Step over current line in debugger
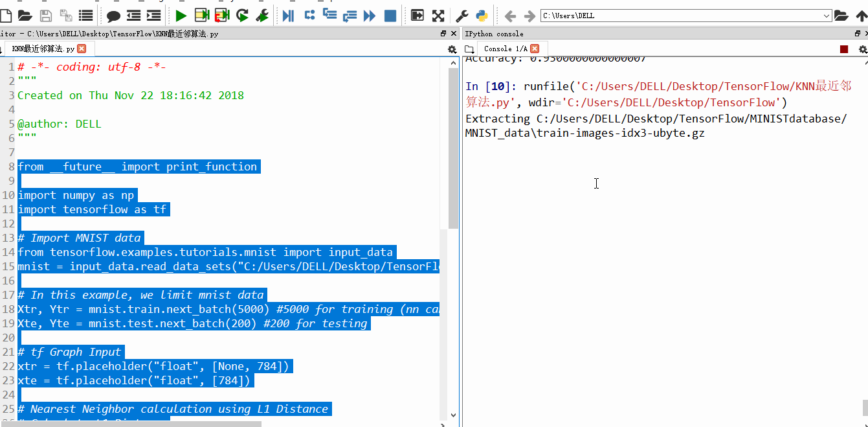 pyautogui.click(x=309, y=16)
